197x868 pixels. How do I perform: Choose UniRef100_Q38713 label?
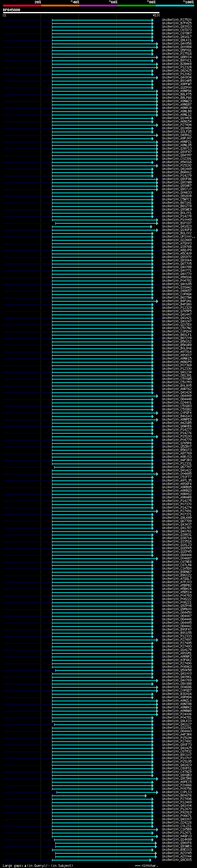coord(177,149)
